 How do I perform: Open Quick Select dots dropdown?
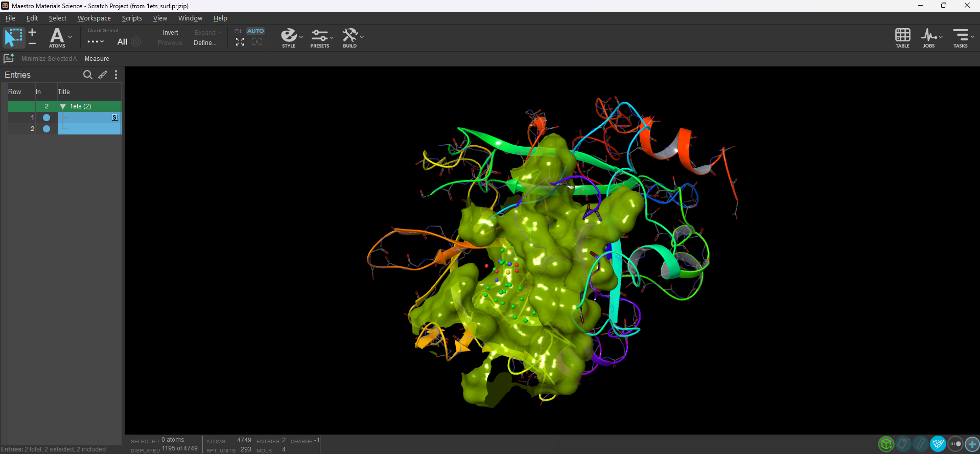coord(96,42)
